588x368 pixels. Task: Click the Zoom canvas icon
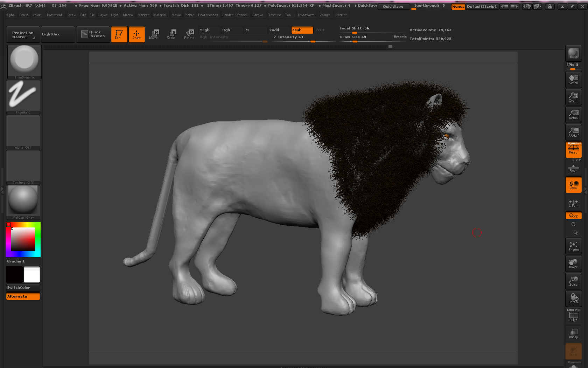[573, 97]
